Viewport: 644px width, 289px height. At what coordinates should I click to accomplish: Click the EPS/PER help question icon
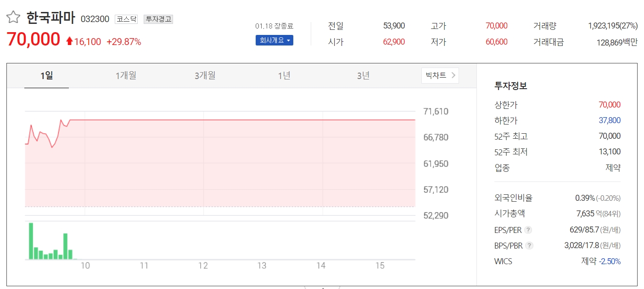coord(528,230)
